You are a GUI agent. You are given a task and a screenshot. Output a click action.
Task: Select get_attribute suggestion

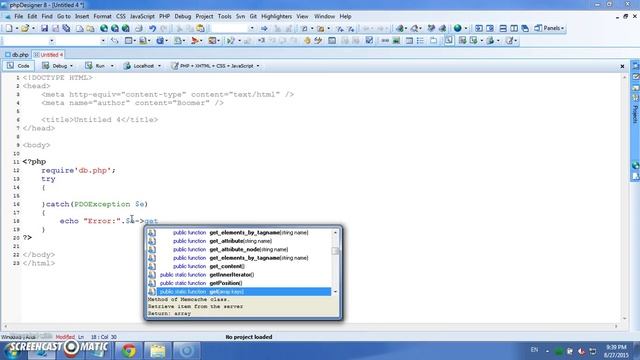[x=244, y=241]
